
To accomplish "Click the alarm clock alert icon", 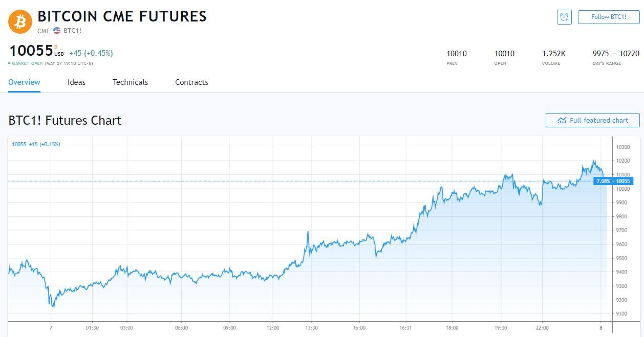I will click(x=564, y=17).
